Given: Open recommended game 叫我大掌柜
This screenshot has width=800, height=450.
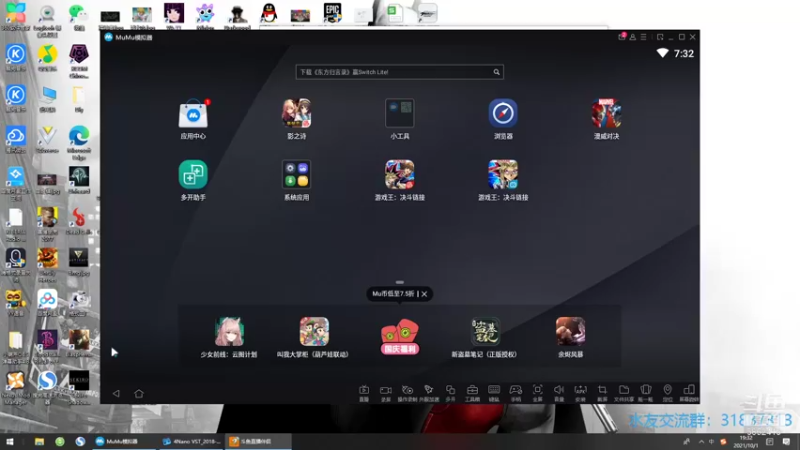Looking at the screenshot, I should point(314,332).
